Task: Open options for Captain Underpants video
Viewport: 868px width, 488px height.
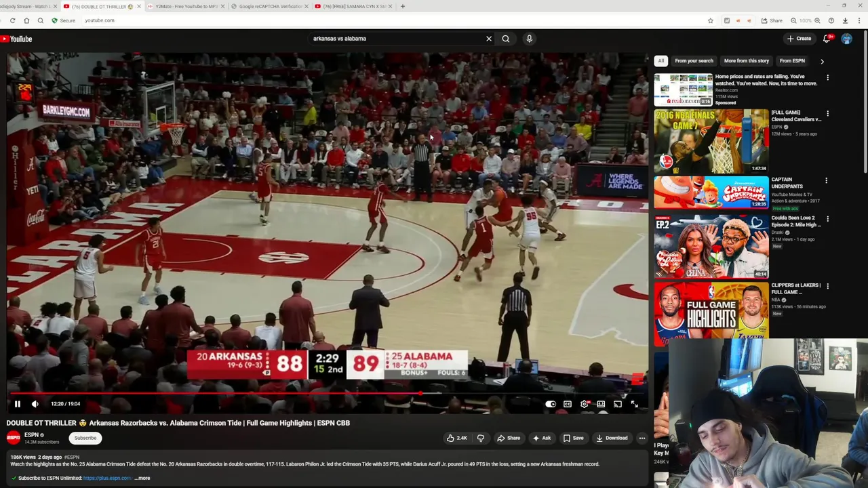Action: tap(826, 181)
